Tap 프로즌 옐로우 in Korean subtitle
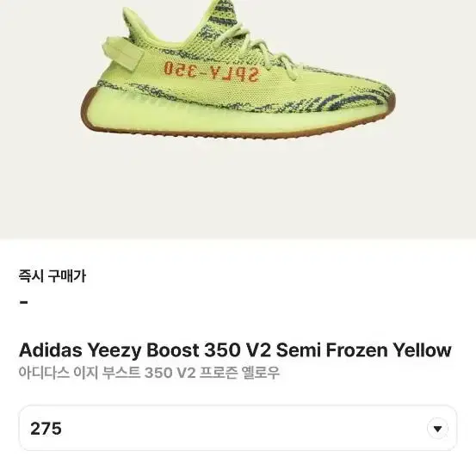 [x=239, y=373]
